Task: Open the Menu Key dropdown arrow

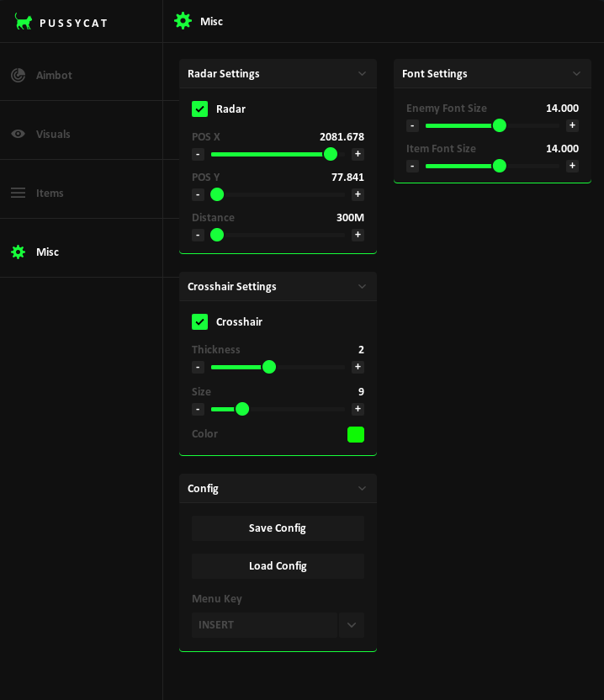Action: click(x=352, y=625)
